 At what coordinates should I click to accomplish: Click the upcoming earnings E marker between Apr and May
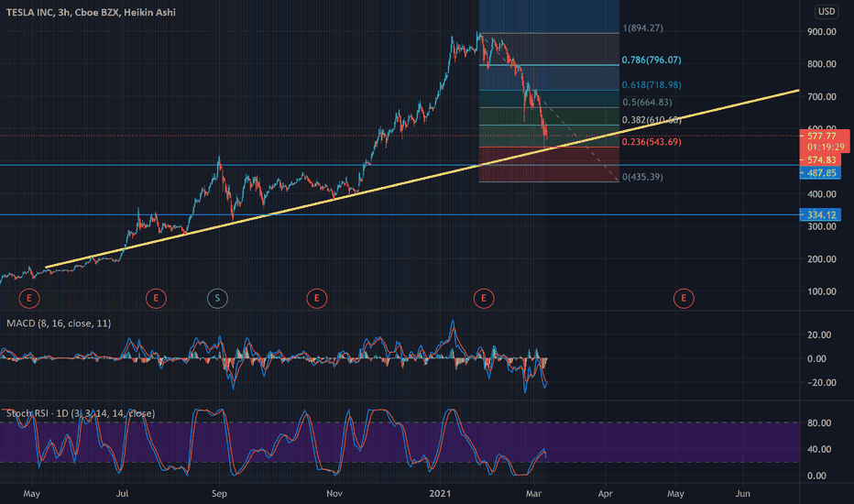coord(684,298)
